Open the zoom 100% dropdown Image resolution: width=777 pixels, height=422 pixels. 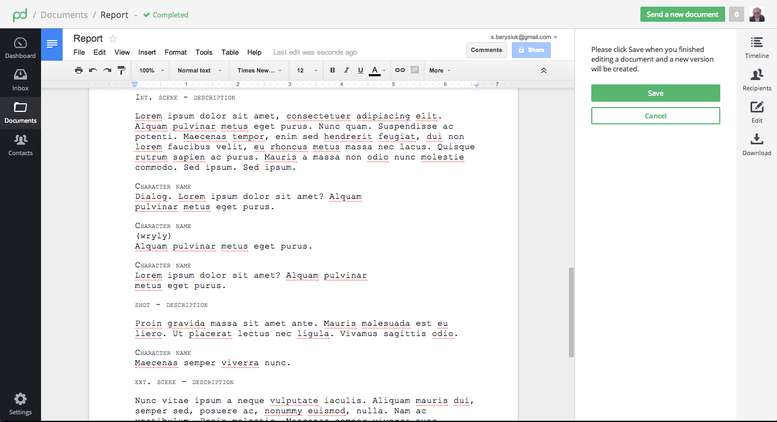[x=151, y=70]
